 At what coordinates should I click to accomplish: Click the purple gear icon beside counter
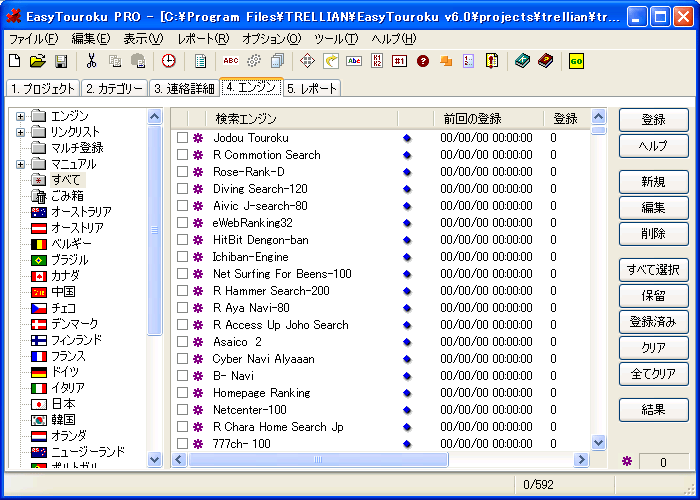pos(627,461)
